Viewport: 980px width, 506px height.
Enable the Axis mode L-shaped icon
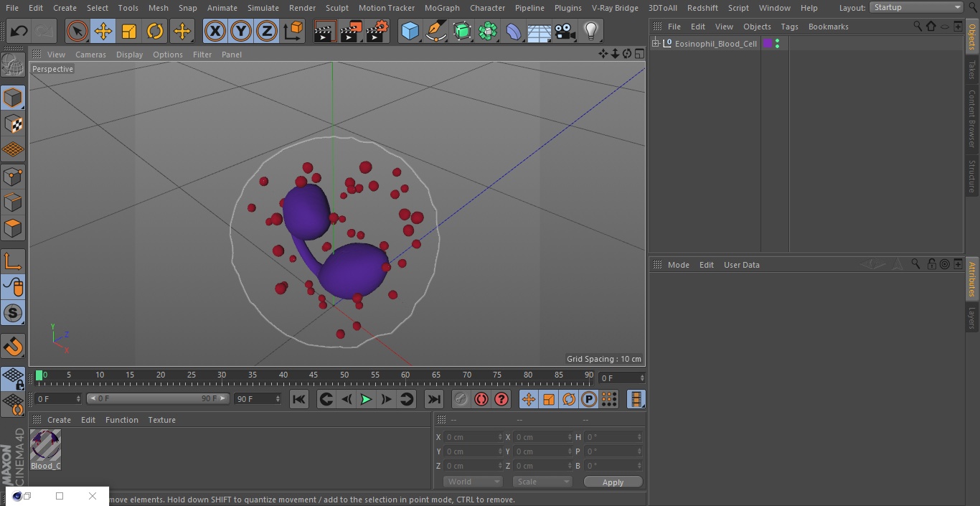click(x=13, y=261)
